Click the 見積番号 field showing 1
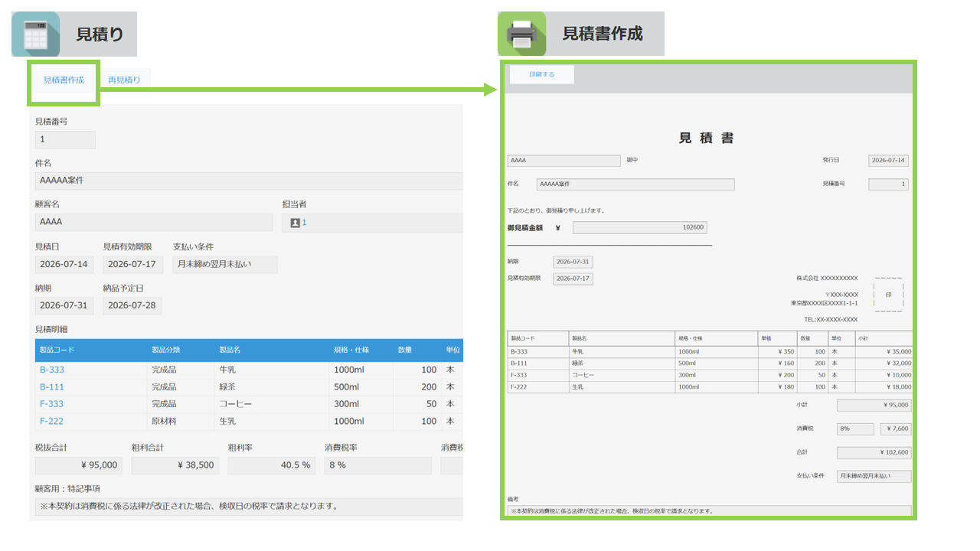The height and width of the screenshot is (551, 980). point(65,139)
